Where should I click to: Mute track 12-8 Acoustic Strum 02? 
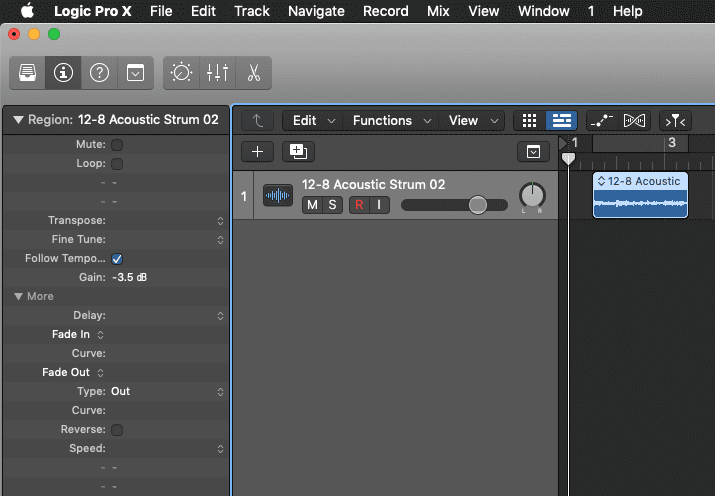[x=312, y=205]
